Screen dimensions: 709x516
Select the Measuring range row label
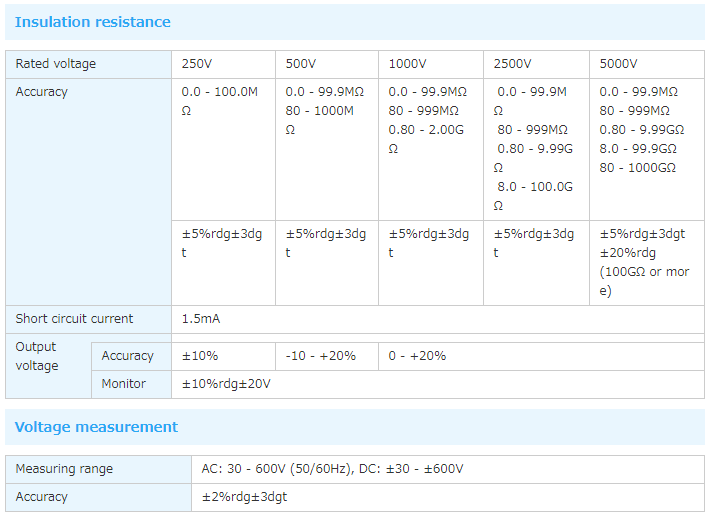tap(64, 469)
